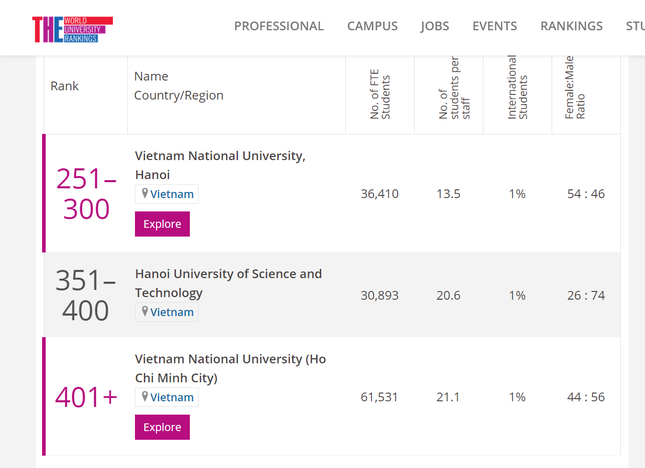Click location pin for Ho Chi Minh City university
This screenshot has width=645, height=468.
pos(145,397)
